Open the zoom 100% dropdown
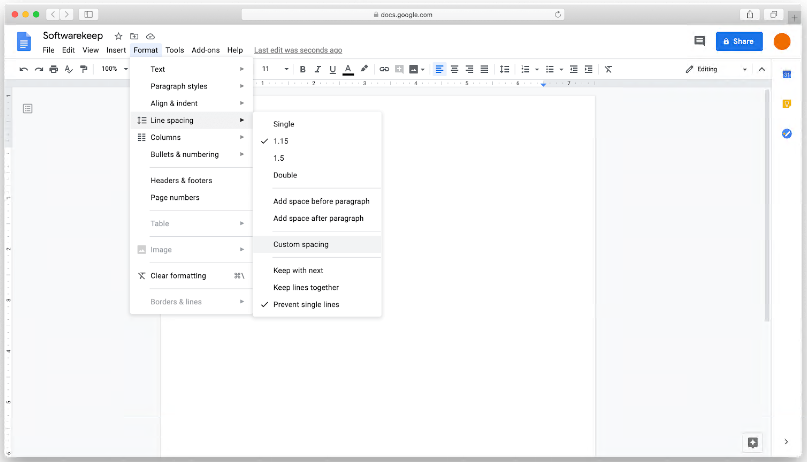Viewport: 807px width, 462px height. [x=114, y=69]
